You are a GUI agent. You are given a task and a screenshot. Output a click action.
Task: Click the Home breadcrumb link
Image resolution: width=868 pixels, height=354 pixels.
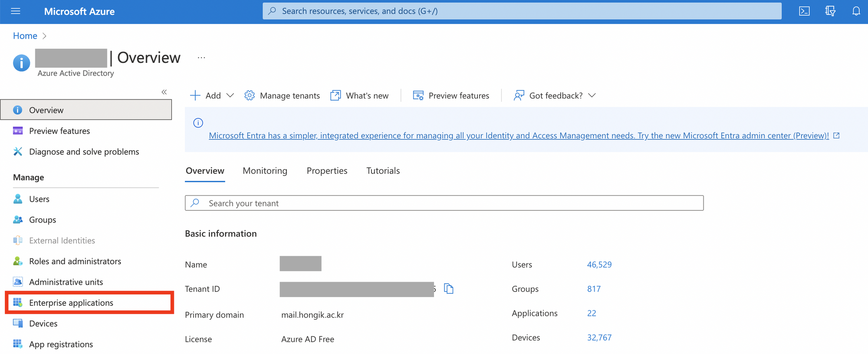25,36
